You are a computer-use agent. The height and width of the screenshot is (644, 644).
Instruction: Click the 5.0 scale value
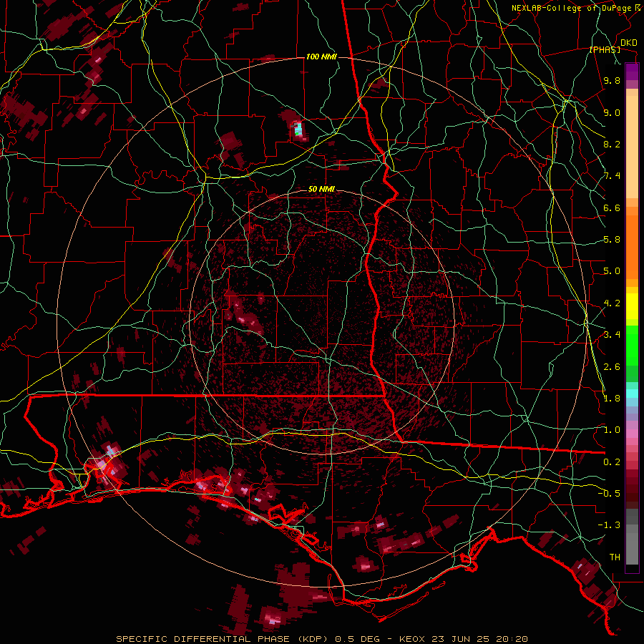point(612,271)
